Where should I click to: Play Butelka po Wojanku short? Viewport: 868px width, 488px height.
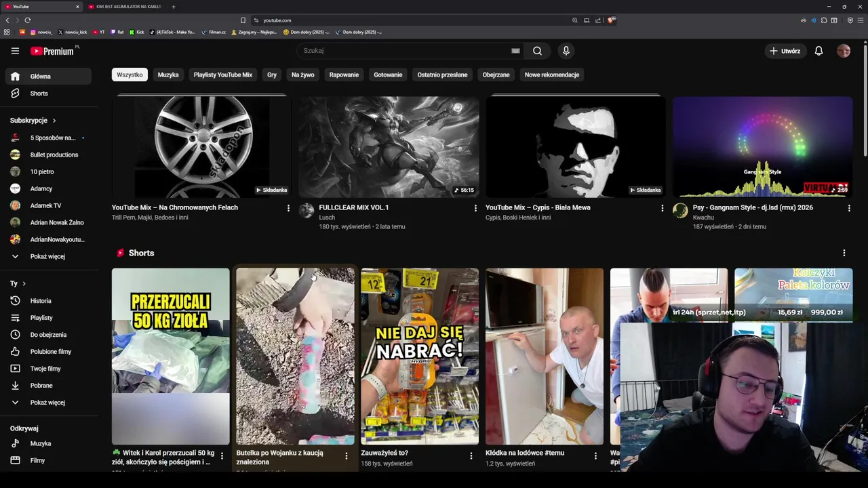[295, 357]
